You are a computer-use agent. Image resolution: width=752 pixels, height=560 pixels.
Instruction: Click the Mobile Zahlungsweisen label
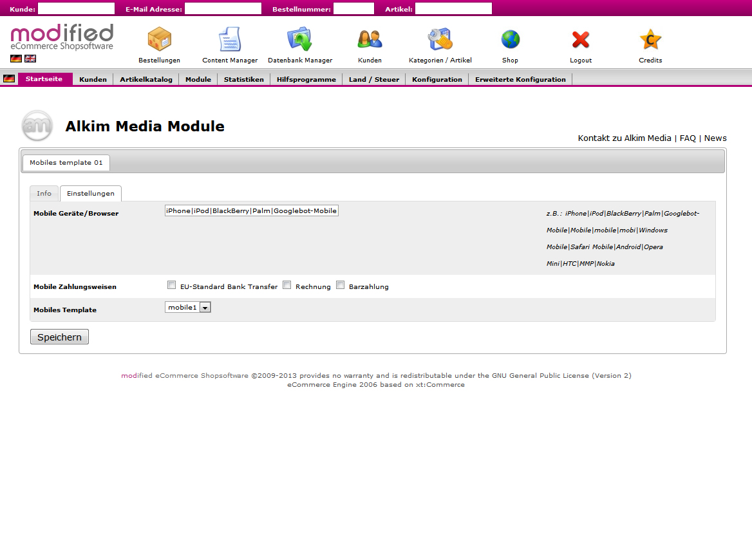coord(75,286)
